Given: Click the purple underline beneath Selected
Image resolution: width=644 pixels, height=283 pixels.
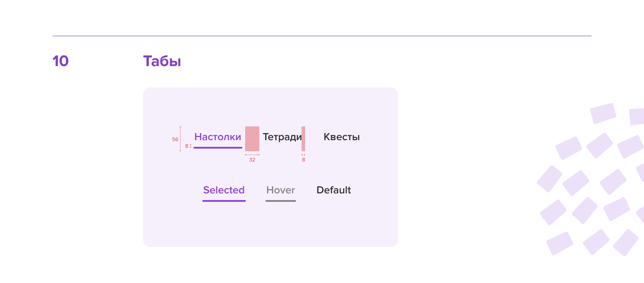Looking at the screenshot, I should click(224, 201).
